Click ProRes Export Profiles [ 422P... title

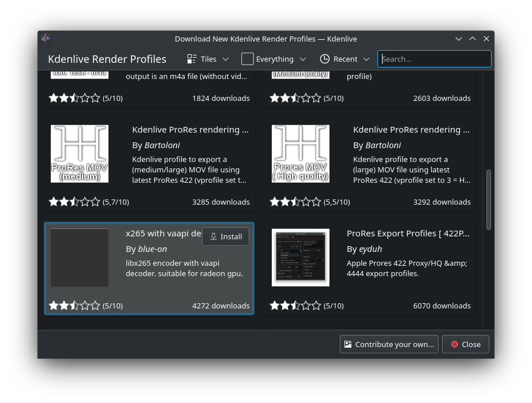point(408,233)
